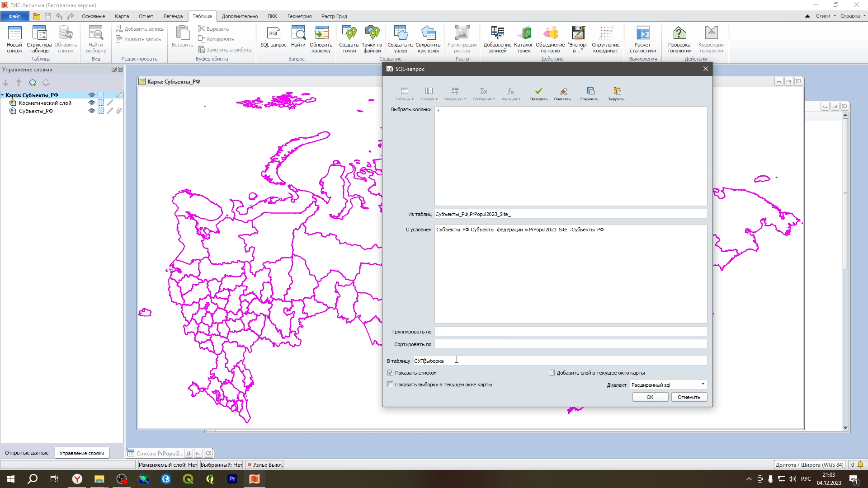868x488 pixels.
Task: Enable Добавить слой в текущее окно карты
Action: (x=552, y=373)
